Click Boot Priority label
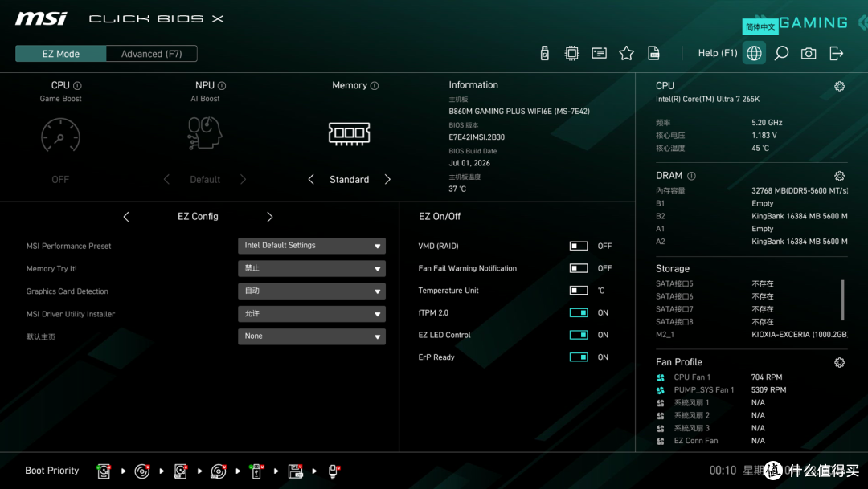 [52, 471]
